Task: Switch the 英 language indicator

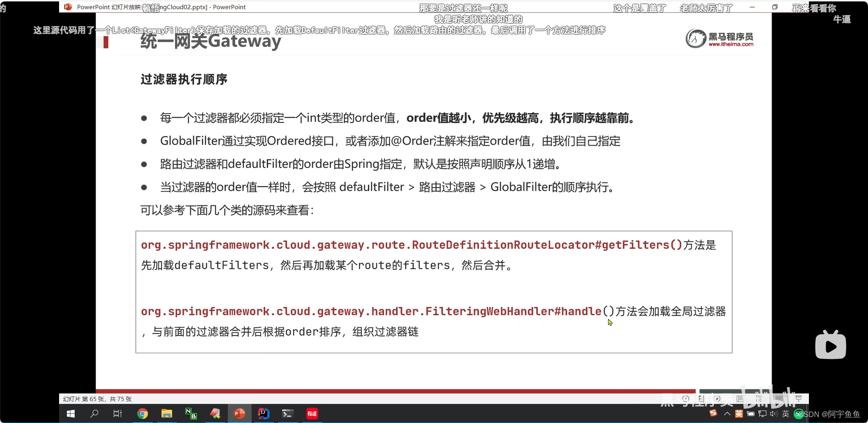Action: point(786,413)
